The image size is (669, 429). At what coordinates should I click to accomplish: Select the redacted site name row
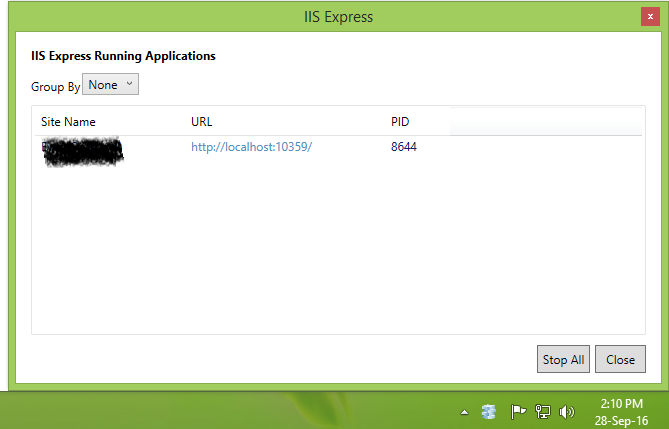[x=83, y=152]
